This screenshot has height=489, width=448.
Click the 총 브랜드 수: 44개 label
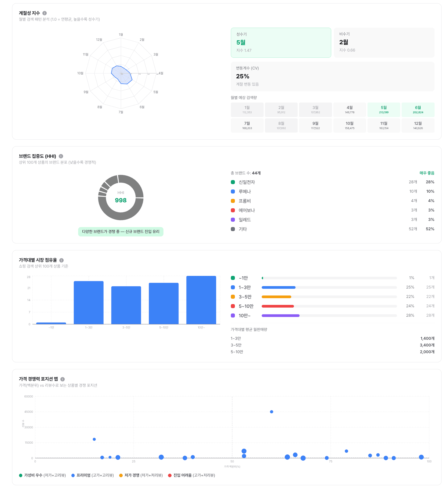pyautogui.click(x=246, y=173)
